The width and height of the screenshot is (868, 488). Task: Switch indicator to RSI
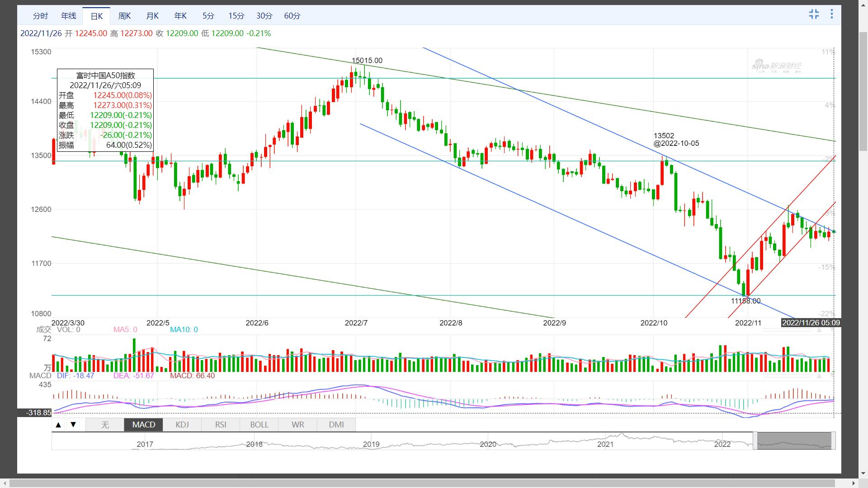[221, 425]
